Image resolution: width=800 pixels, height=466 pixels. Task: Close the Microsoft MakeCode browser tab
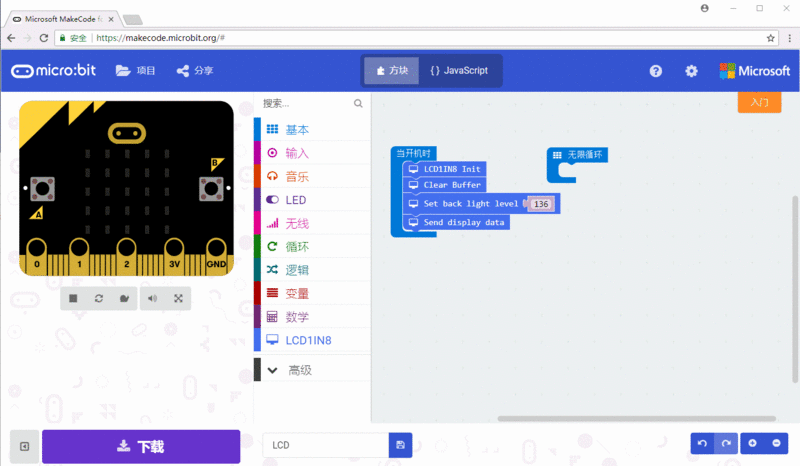click(x=111, y=19)
